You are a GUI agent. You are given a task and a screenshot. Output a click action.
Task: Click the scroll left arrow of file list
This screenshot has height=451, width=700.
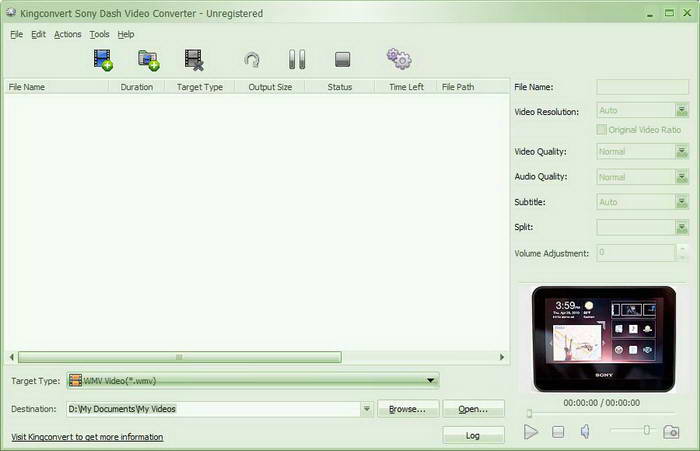point(12,357)
